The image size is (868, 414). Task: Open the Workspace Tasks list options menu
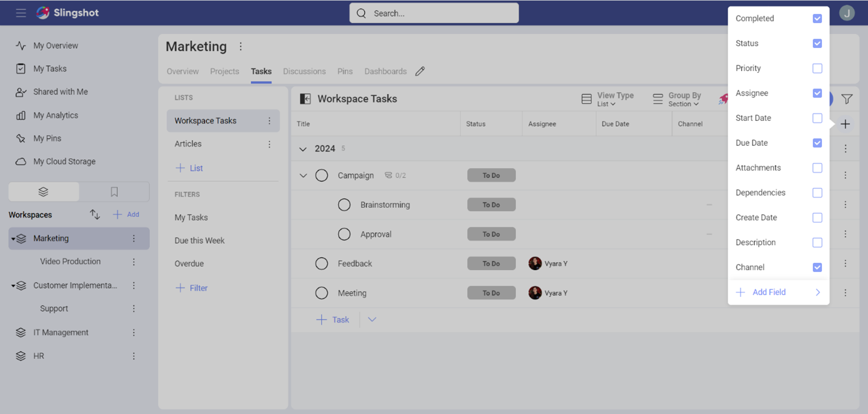[x=270, y=121]
